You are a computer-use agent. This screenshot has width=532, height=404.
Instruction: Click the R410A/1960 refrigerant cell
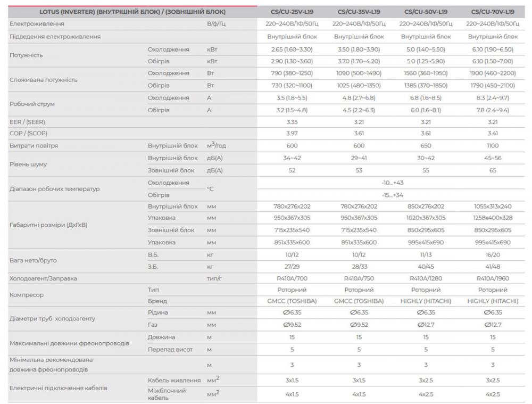(493, 278)
